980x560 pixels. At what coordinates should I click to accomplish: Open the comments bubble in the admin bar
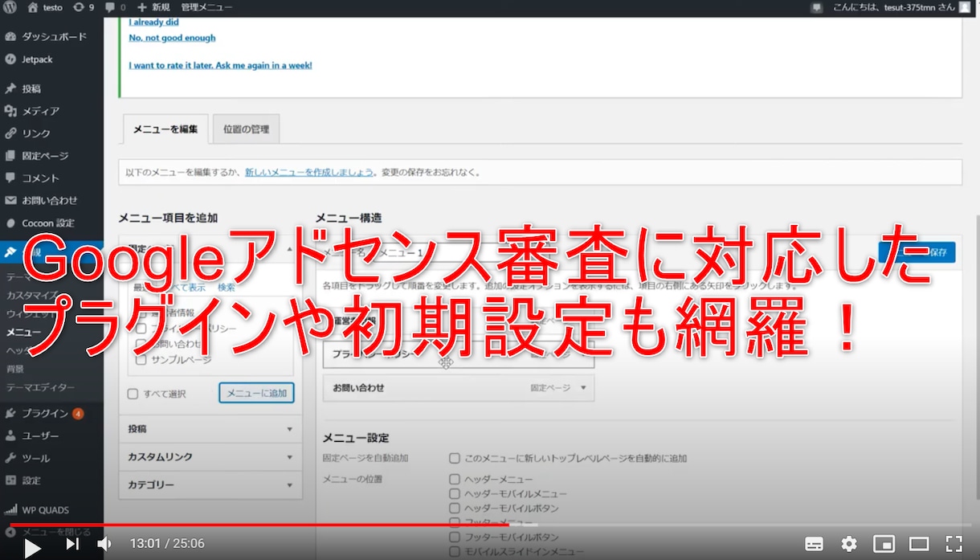[x=115, y=7]
